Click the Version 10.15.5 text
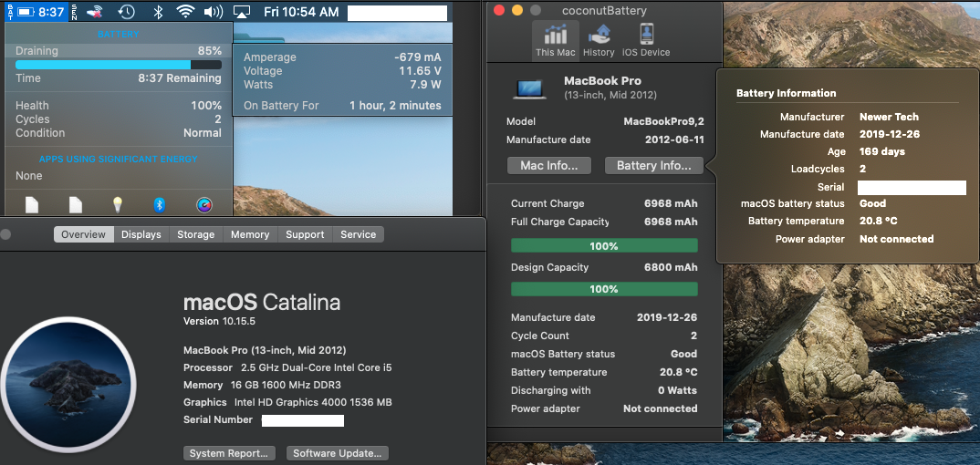980x465 pixels. [219, 322]
